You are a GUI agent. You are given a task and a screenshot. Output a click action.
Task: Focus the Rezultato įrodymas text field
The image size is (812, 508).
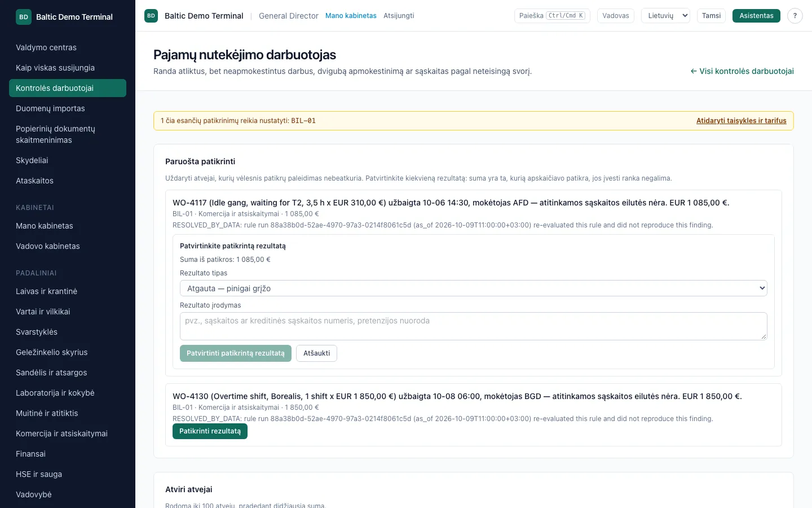coord(474,326)
